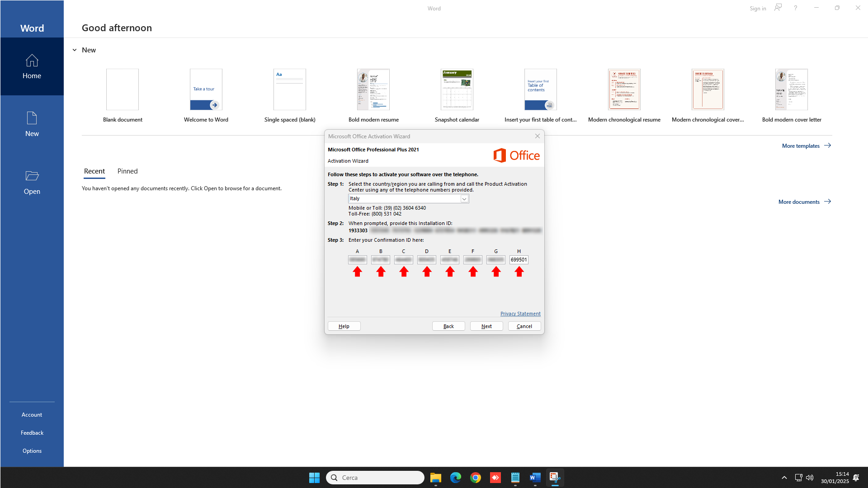The width and height of the screenshot is (868, 488).
Task: Open the Home page in Word sidebar
Action: 32,66
